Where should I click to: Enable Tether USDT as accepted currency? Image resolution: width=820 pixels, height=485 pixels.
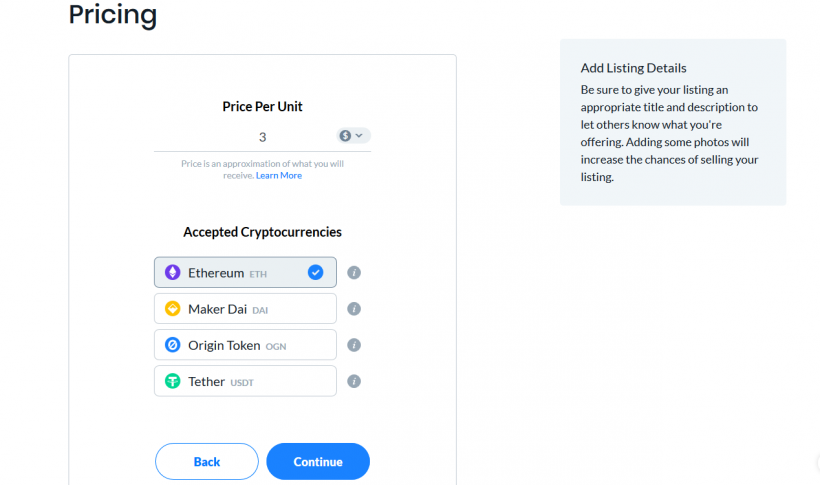click(245, 381)
